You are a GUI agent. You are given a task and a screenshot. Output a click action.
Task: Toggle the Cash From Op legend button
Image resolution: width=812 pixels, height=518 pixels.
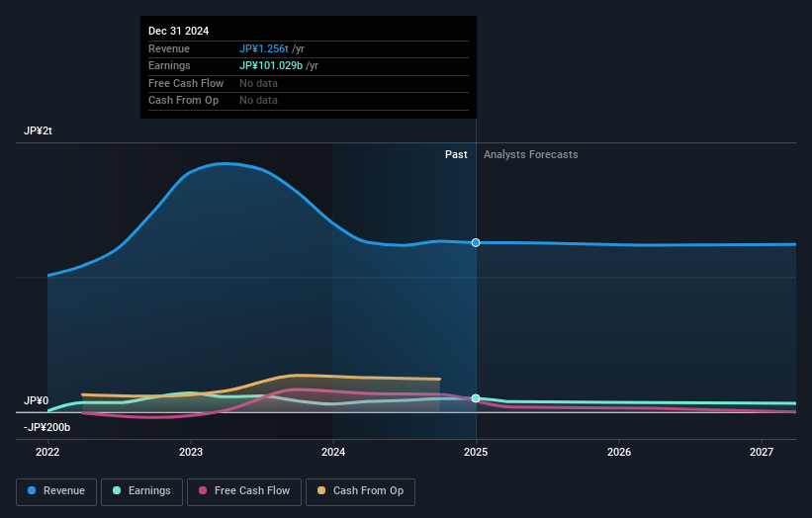point(360,491)
